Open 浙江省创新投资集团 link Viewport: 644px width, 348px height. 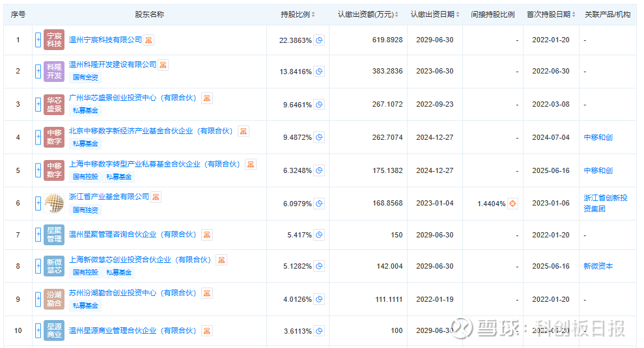(x=606, y=203)
